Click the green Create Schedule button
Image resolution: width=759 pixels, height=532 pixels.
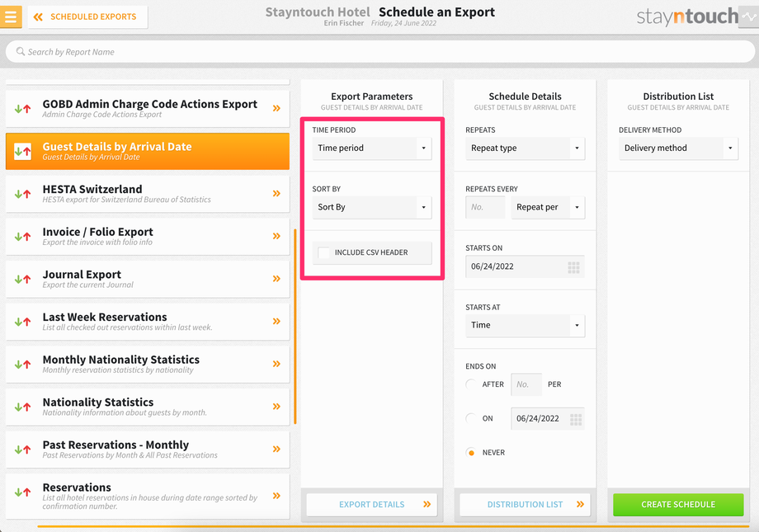[678, 505]
